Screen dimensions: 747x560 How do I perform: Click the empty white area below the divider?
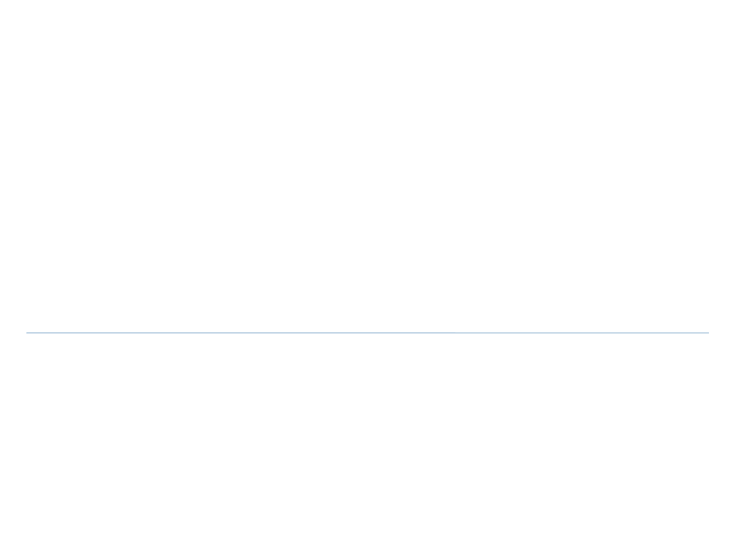click(x=373, y=449)
